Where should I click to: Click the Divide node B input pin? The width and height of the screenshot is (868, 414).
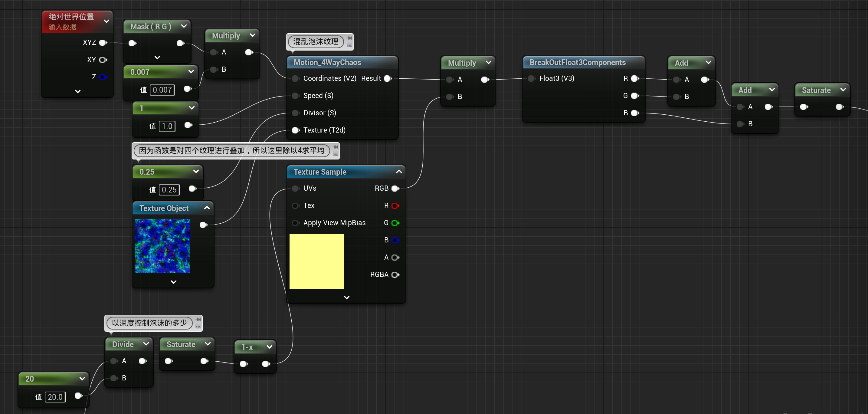pos(114,378)
